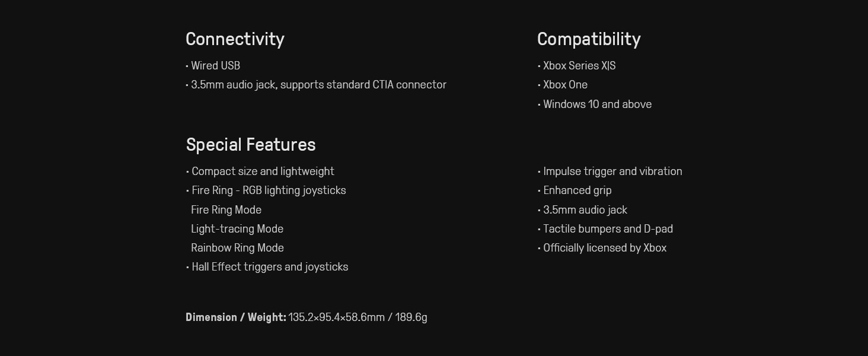Click the Special Features heading

(x=251, y=145)
